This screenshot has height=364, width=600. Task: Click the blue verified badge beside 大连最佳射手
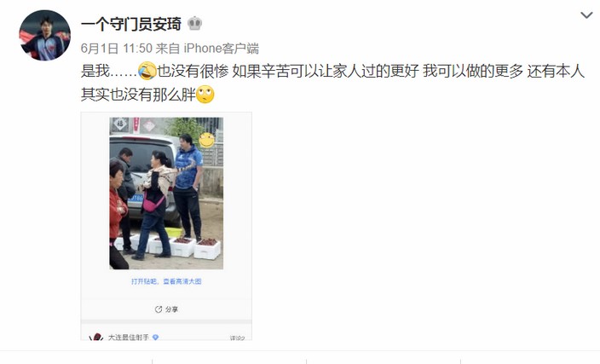155,338
